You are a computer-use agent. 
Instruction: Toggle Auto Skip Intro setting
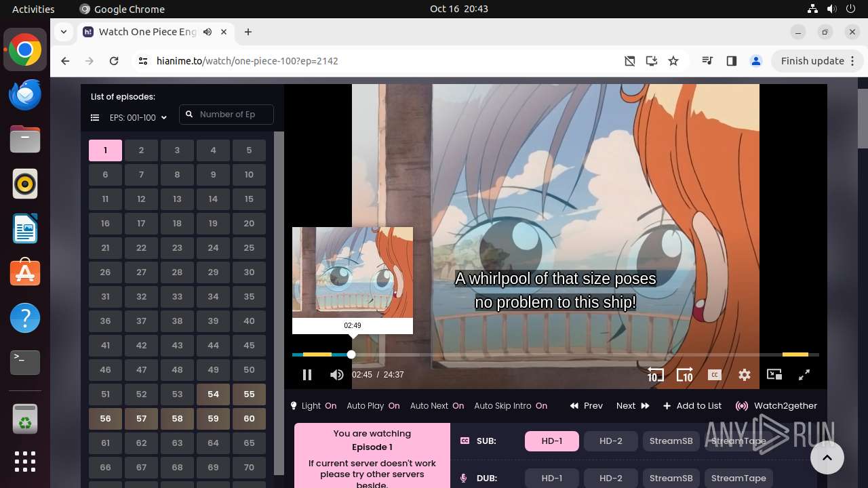511,406
